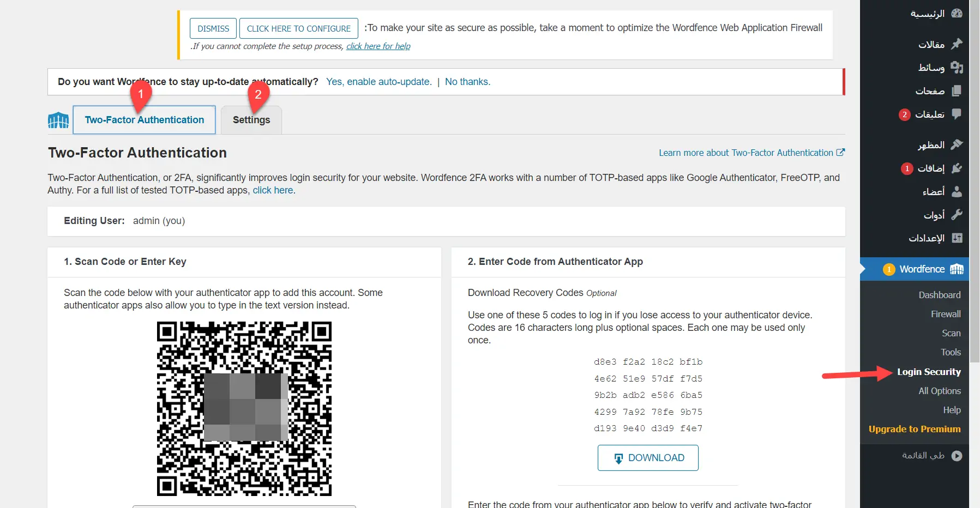Open 'Learn more about Two-Factor Authentication' link
The width and height of the screenshot is (980, 508).
745,153
